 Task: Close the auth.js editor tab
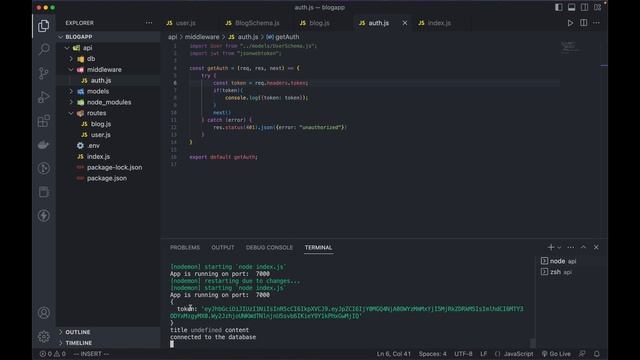(x=404, y=23)
